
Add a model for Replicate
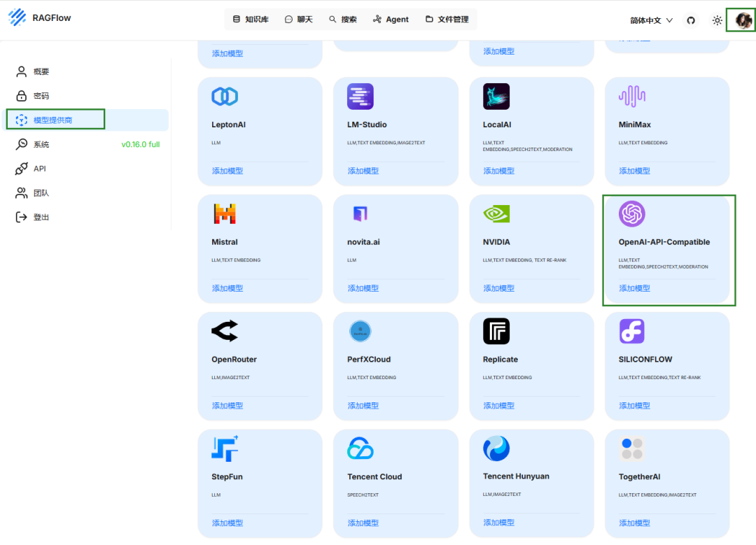click(499, 406)
